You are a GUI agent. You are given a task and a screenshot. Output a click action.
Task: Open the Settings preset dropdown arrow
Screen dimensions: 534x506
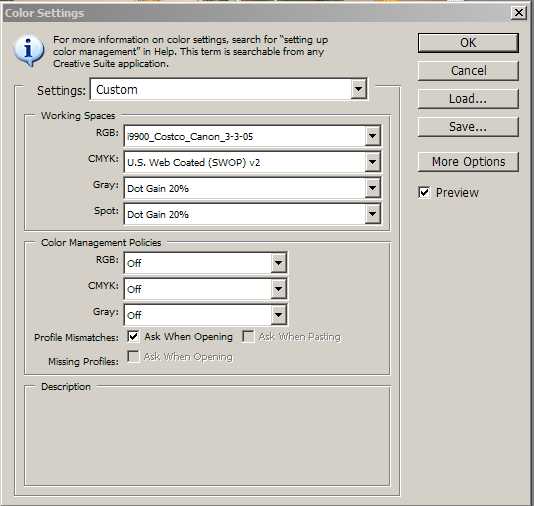click(x=358, y=89)
